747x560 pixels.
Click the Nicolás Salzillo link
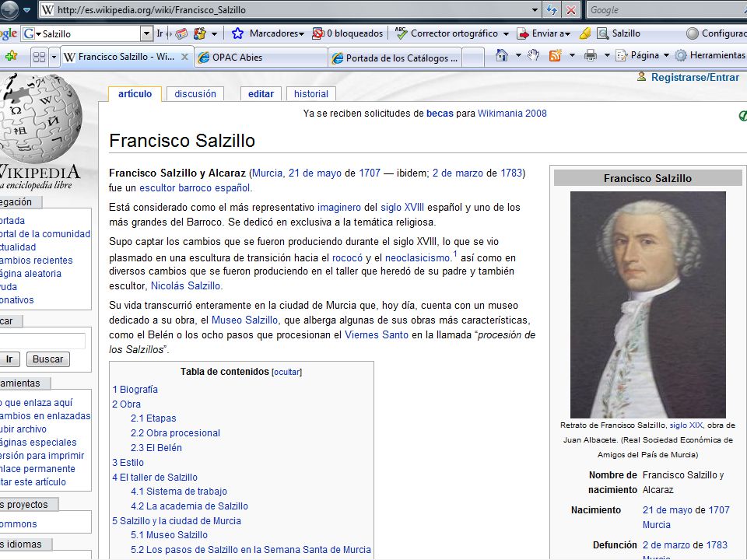[x=185, y=285]
